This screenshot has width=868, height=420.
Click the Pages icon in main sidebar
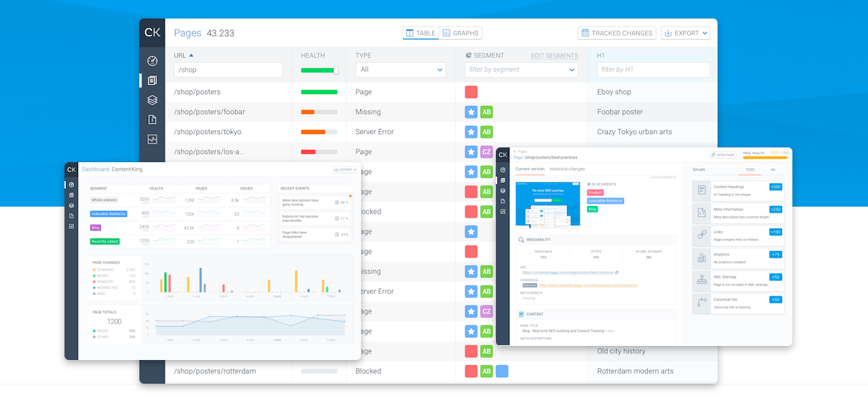pyautogui.click(x=152, y=80)
